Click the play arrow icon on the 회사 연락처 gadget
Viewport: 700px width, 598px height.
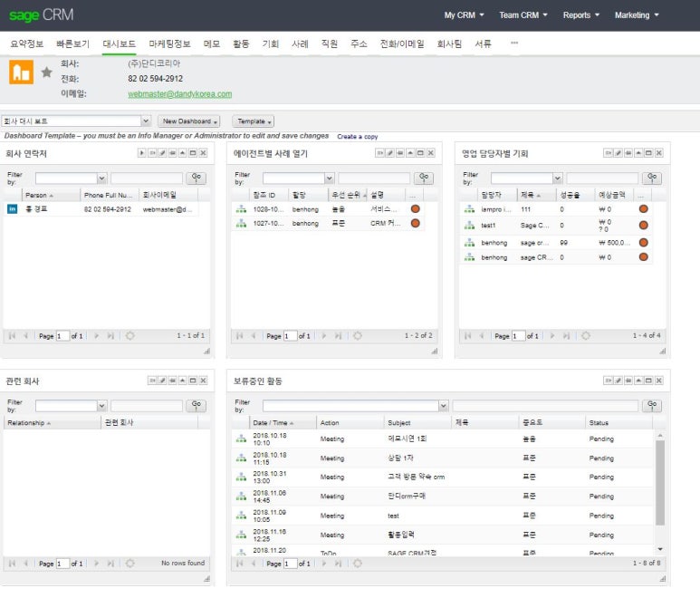tap(142, 153)
